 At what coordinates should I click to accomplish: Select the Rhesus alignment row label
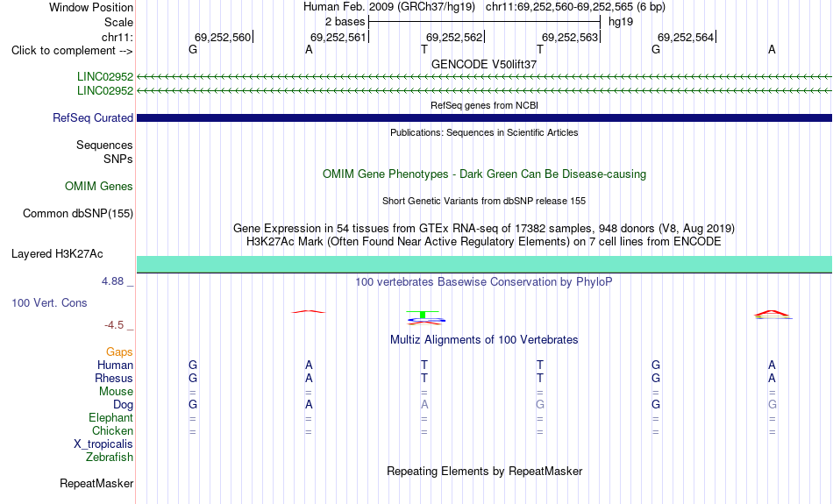point(114,378)
